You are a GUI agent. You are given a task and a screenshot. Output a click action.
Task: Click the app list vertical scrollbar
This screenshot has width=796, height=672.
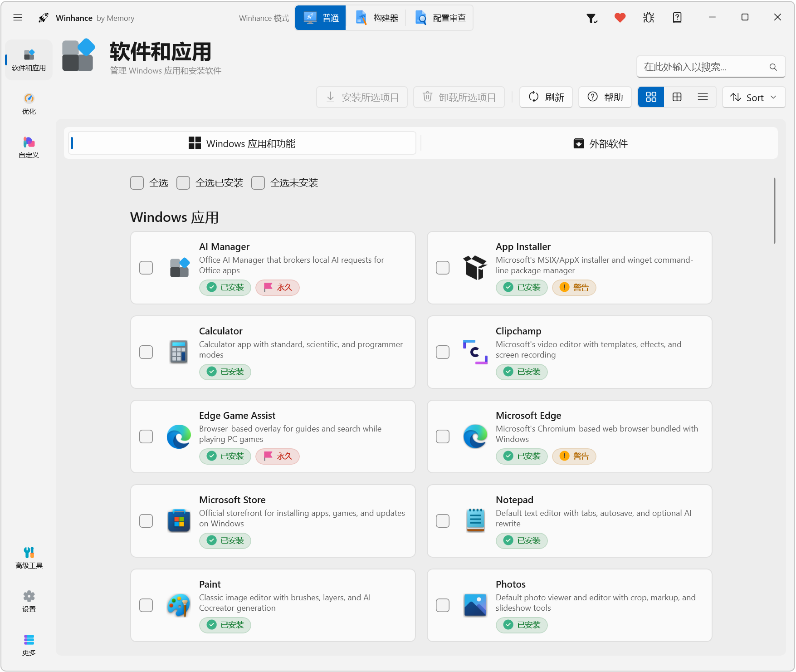[775, 211]
